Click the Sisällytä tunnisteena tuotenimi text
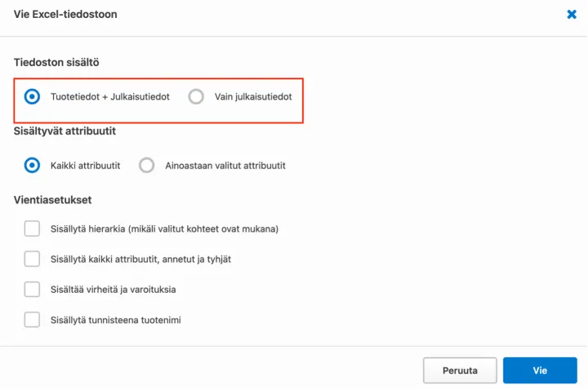The width and height of the screenshot is (588, 390). point(115,320)
